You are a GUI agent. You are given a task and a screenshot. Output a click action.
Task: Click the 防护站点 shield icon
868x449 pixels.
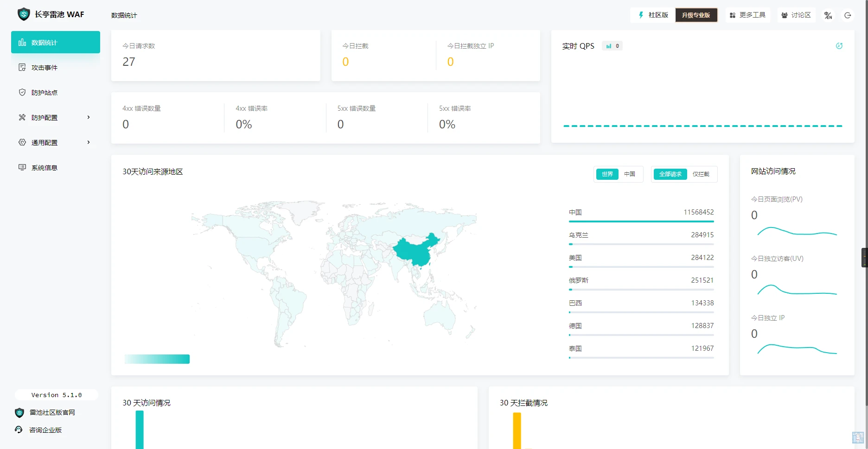tap(22, 93)
